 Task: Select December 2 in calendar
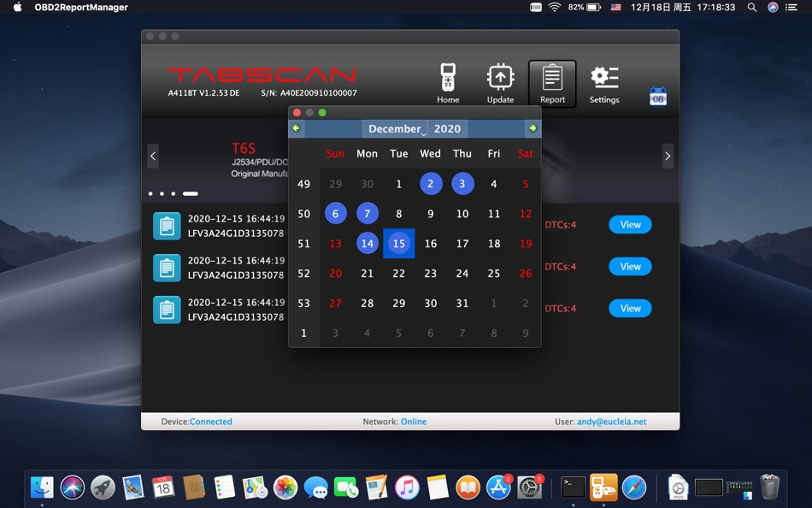click(x=431, y=184)
